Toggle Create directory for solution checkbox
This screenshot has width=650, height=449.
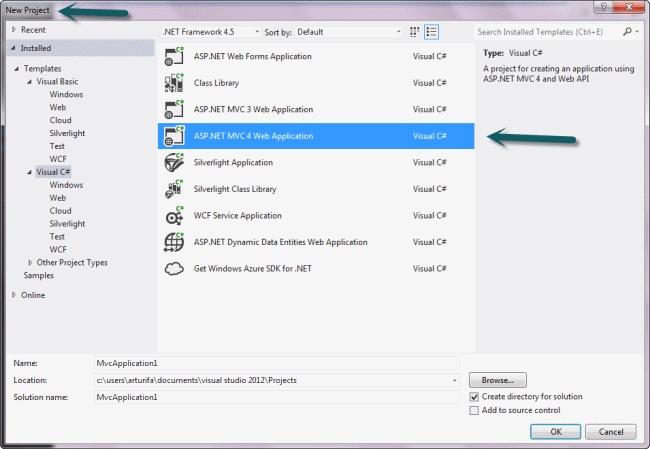click(x=474, y=397)
